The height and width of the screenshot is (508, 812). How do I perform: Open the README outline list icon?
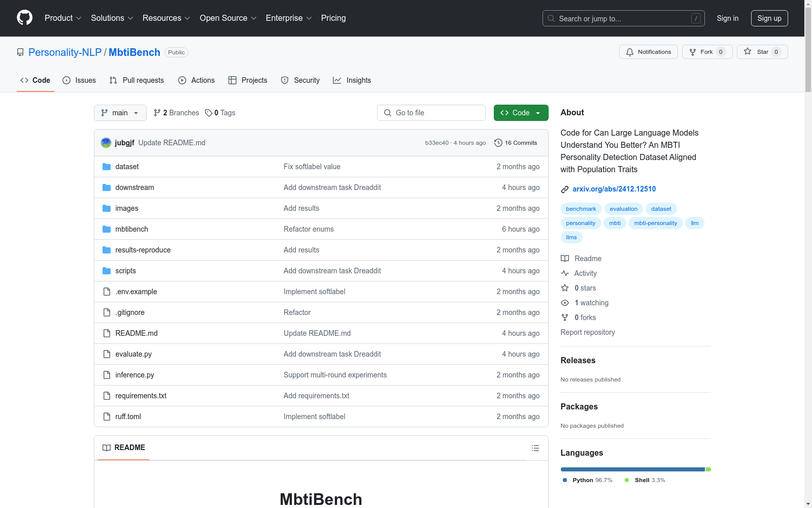(535, 448)
